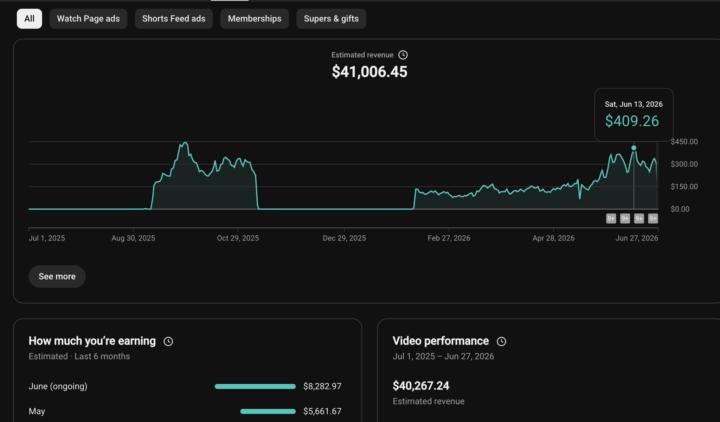Click the $0.00 y-axis label
The width and height of the screenshot is (720, 422).
tap(680, 209)
